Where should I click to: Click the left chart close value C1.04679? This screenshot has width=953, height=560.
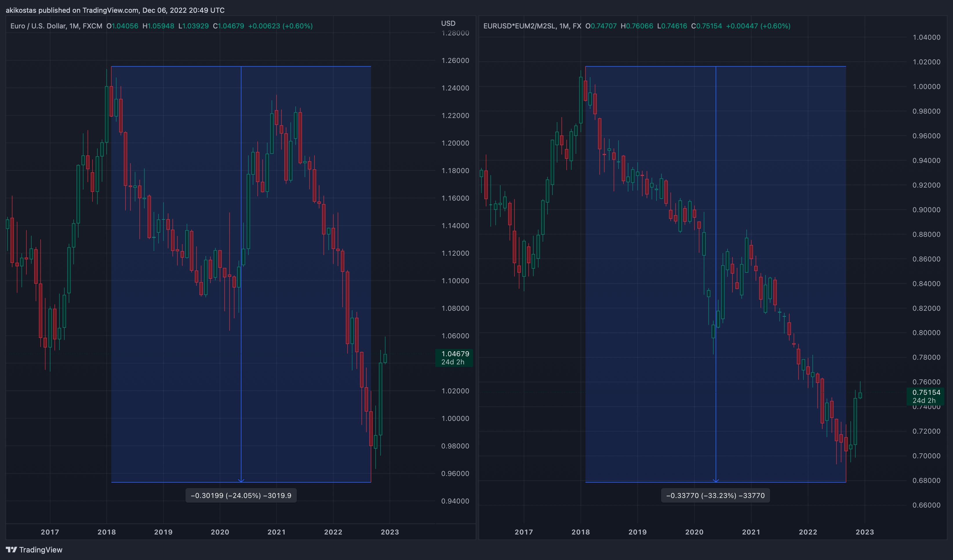point(228,26)
